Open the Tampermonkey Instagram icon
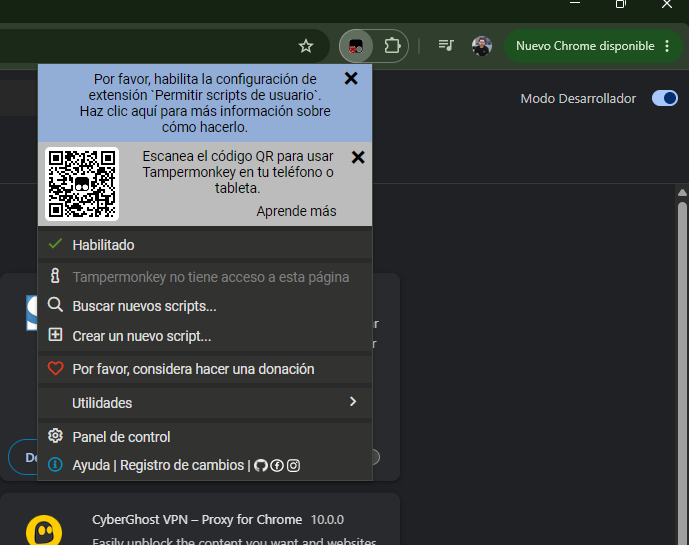Image resolution: width=689 pixels, height=545 pixels. point(293,465)
